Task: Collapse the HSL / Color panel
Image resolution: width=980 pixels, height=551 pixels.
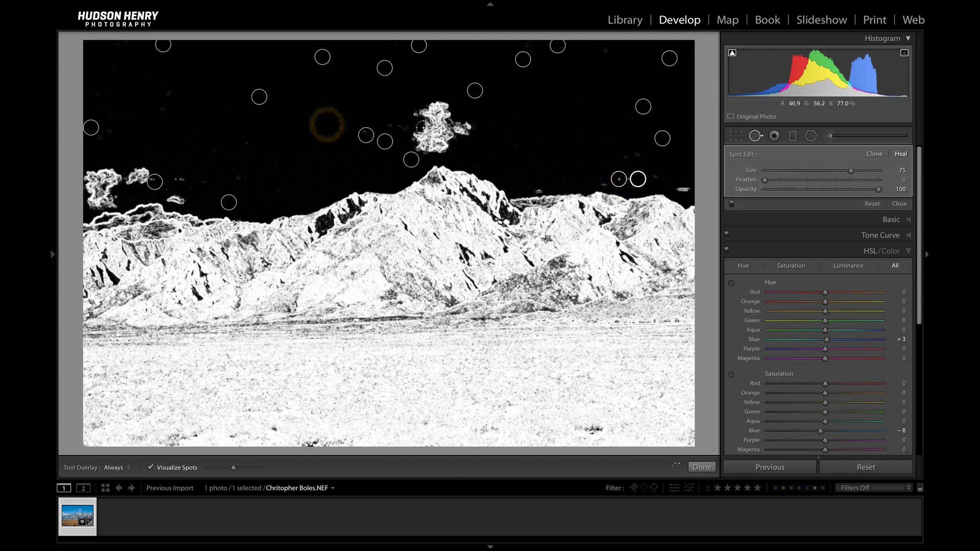Action: point(908,251)
